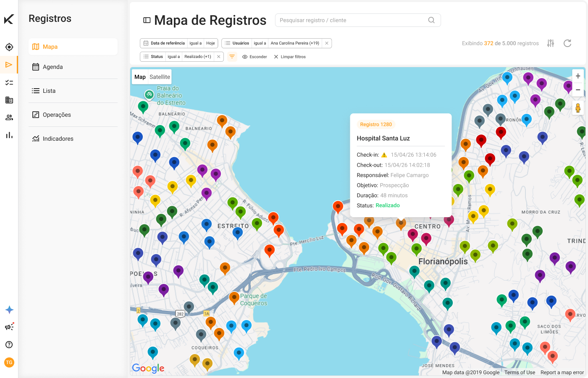The width and height of the screenshot is (588, 378).
Task: Change the Usuários operator 'igual a'
Action: pyautogui.click(x=260, y=43)
